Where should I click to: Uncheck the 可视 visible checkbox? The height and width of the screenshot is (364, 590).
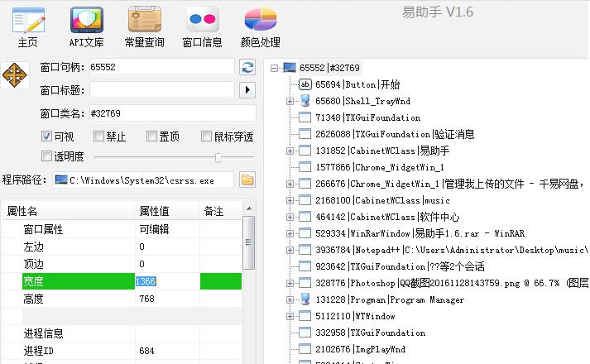coord(46,136)
